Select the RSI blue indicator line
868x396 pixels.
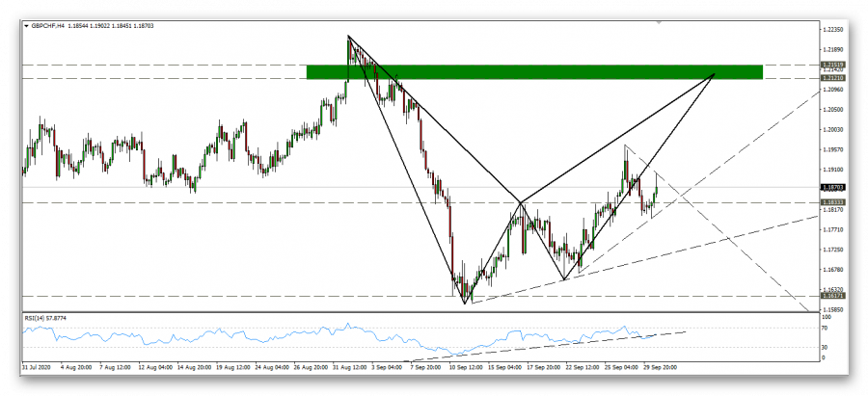[289, 332]
